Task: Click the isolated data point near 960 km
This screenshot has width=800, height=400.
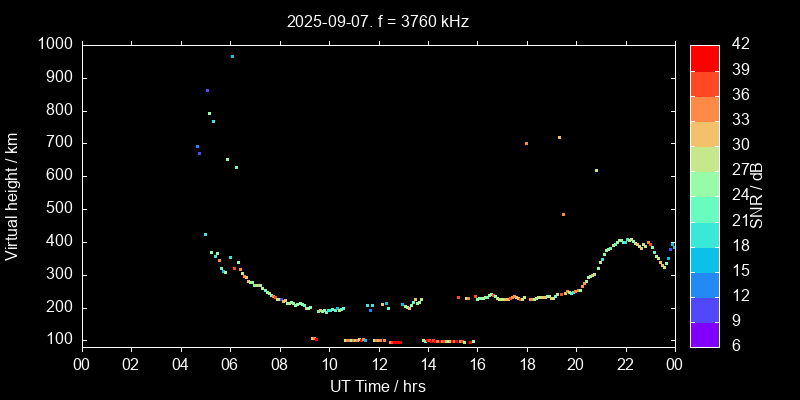Action: (232, 57)
